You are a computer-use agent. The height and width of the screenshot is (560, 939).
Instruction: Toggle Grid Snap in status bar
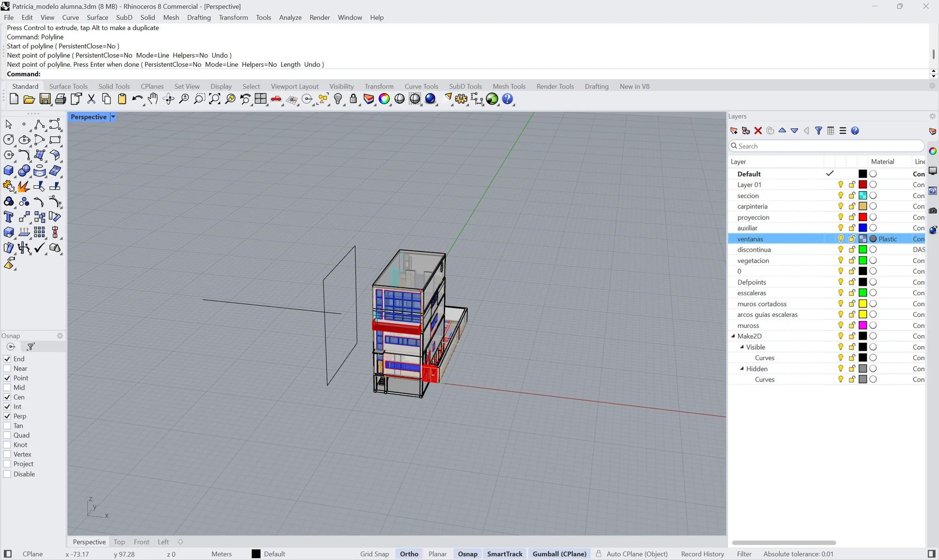pyautogui.click(x=375, y=554)
